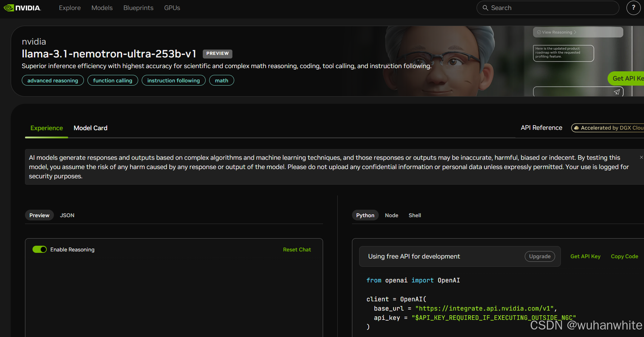This screenshot has width=644, height=337.
Task: Dismiss the AI disclaimer notice
Action: [641, 157]
